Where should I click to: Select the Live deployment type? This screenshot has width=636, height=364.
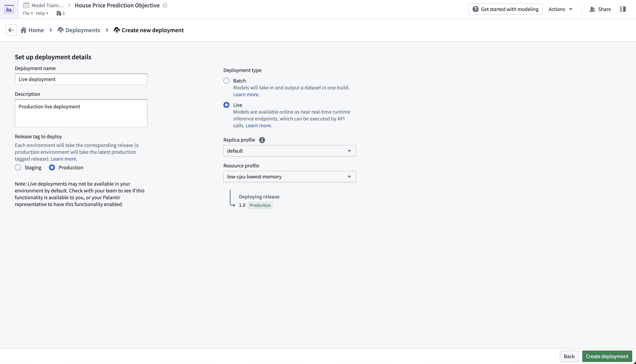[226, 105]
